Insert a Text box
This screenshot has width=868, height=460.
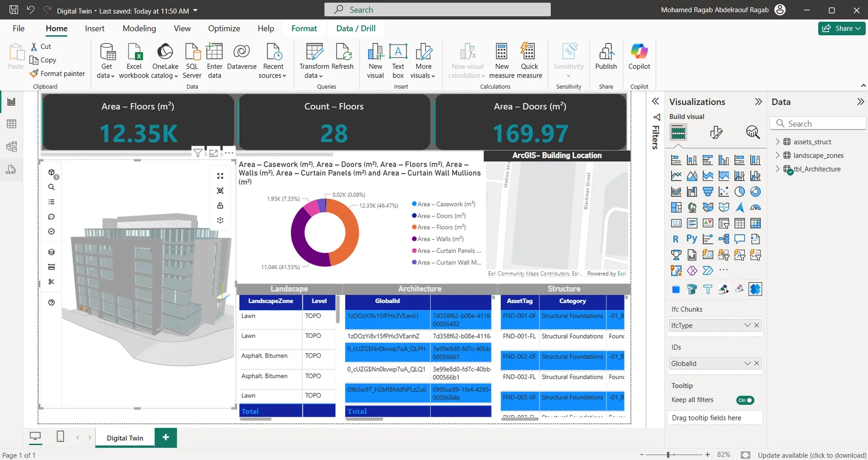(398, 61)
